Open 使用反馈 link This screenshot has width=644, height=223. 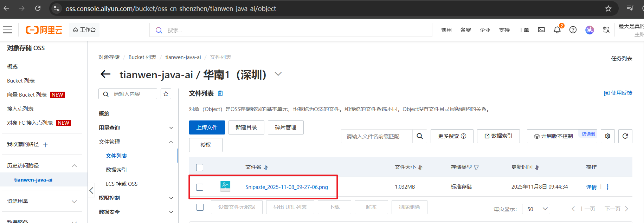pyautogui.click(x=618, y=93)
